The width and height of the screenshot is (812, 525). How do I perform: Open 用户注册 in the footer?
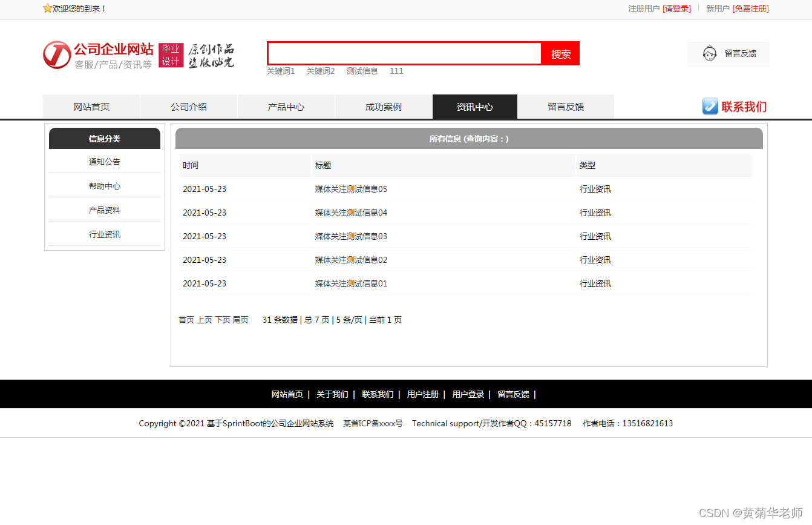[x=423, y=394]
